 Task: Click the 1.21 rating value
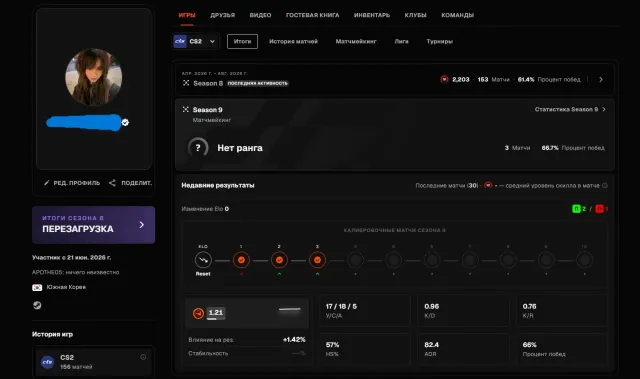click(216, 313)
